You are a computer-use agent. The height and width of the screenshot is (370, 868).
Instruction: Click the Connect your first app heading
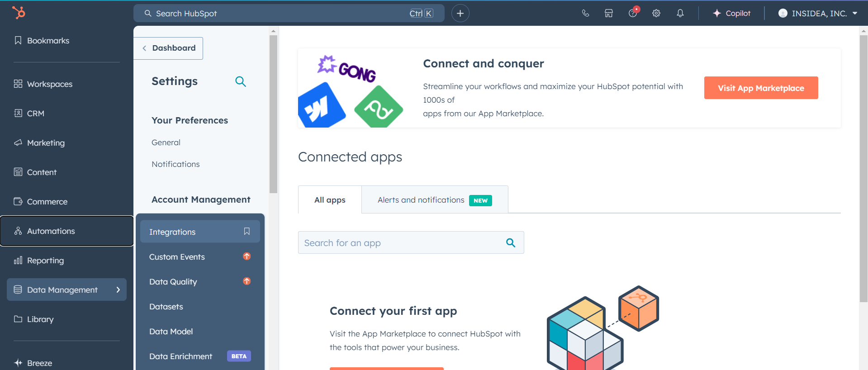point(393,311)
